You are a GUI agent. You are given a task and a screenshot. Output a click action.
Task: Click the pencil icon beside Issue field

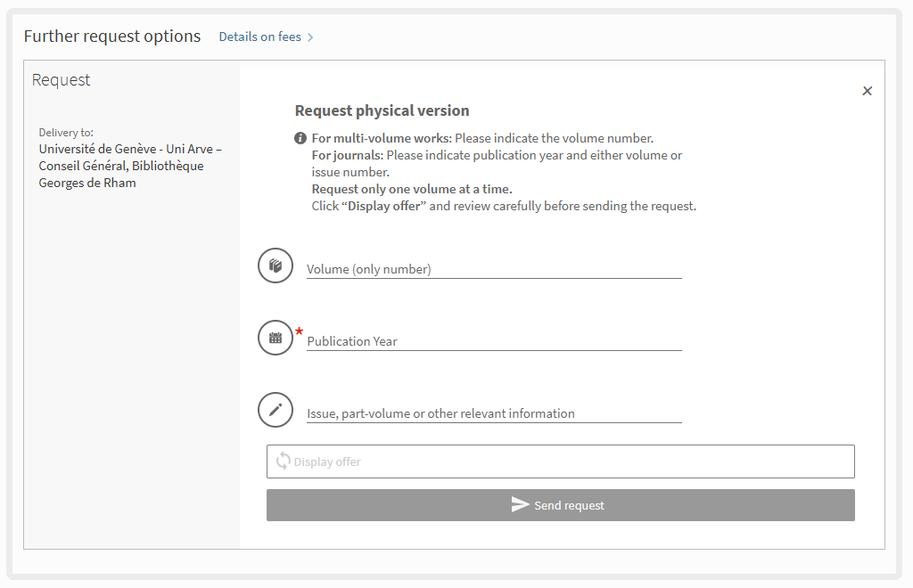tap(276, 410)
